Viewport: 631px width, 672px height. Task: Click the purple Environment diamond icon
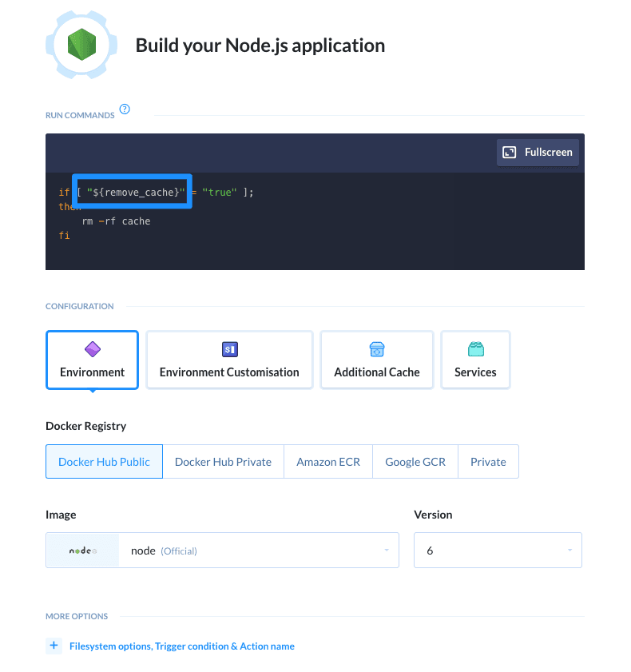pyautogui.click(x=92, y=349)
